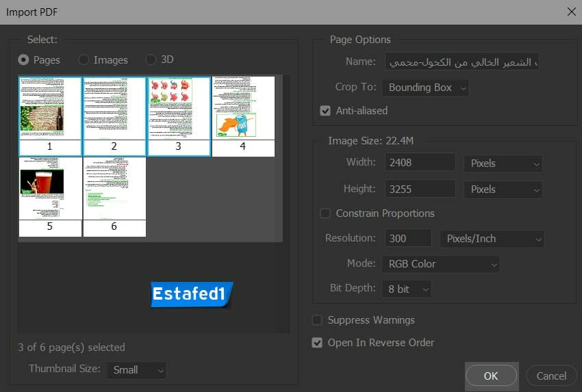The width and height of the screenshot is (582, 392).
Task: Open the Crop To dropdown
Action: tap(426, 88)
